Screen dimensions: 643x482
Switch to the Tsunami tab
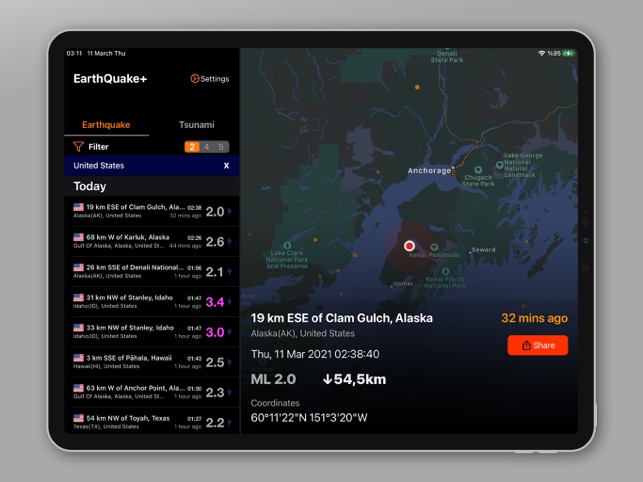point(196,125)
